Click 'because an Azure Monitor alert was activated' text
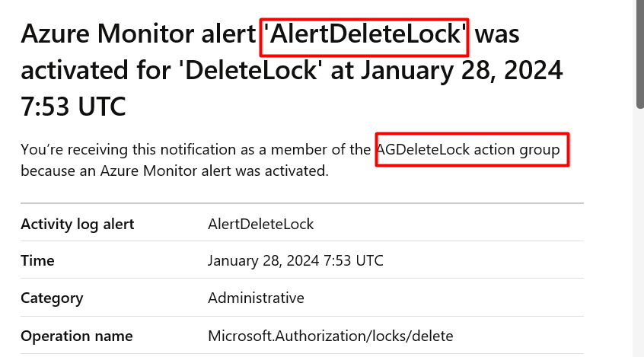This screenshot has height=357, width=644. click(x=174, y=171)
